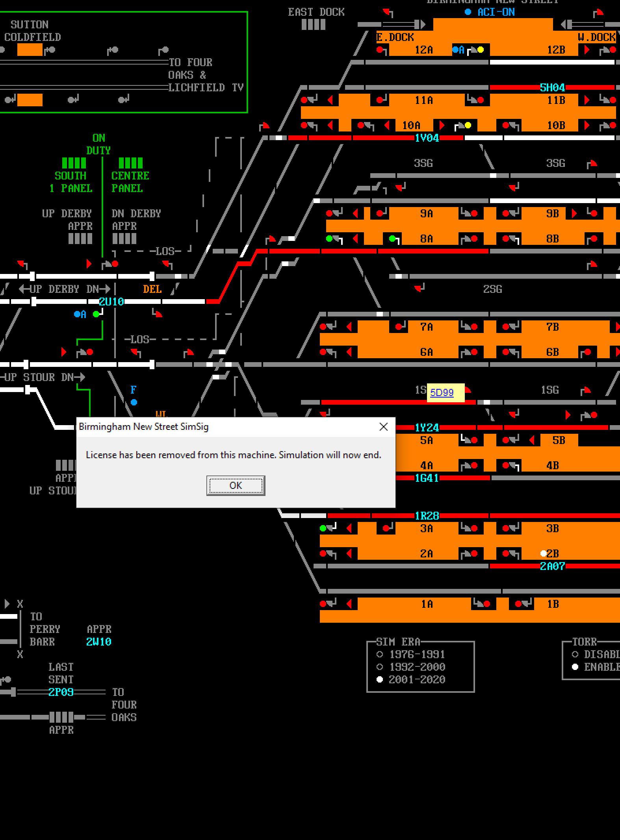Screen dimensions: 620x840
Task: Click the white signal at platform 2B
Action: coord(543,553)
